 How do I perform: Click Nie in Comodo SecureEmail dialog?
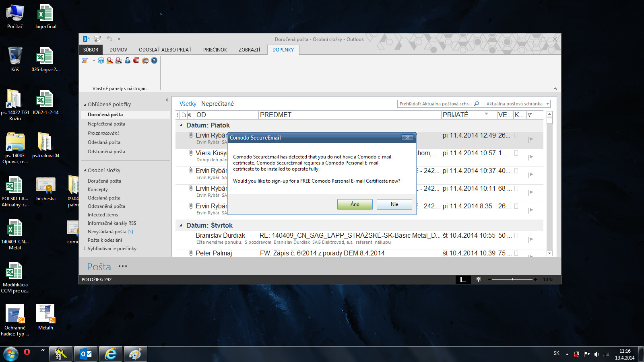pyautogui.click(x=394, y=204)
